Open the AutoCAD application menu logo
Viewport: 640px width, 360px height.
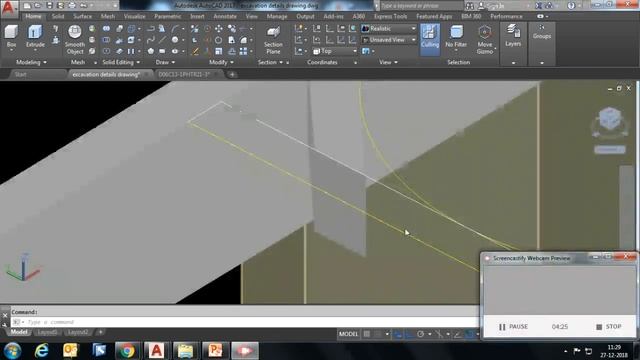pyautogui.click(x=9, y=8)
